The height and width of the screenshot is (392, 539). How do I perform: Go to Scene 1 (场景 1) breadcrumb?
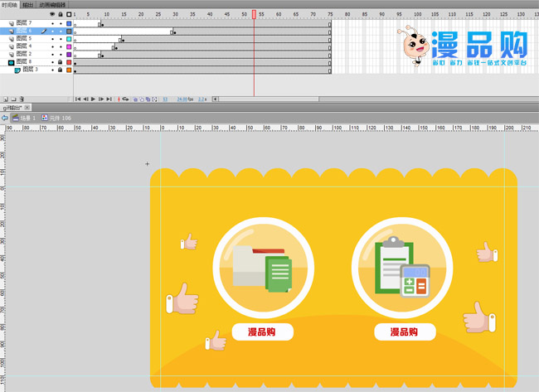pos(24,118)
